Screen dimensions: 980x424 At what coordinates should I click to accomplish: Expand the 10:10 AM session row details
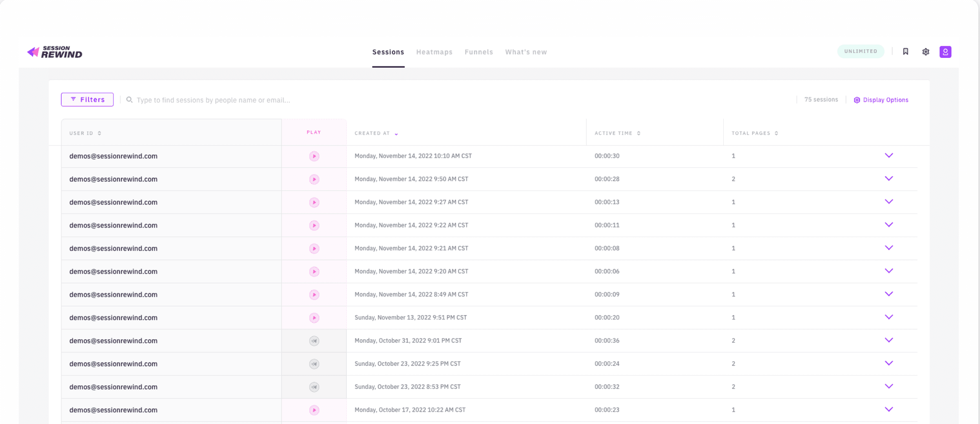point(889,156)
